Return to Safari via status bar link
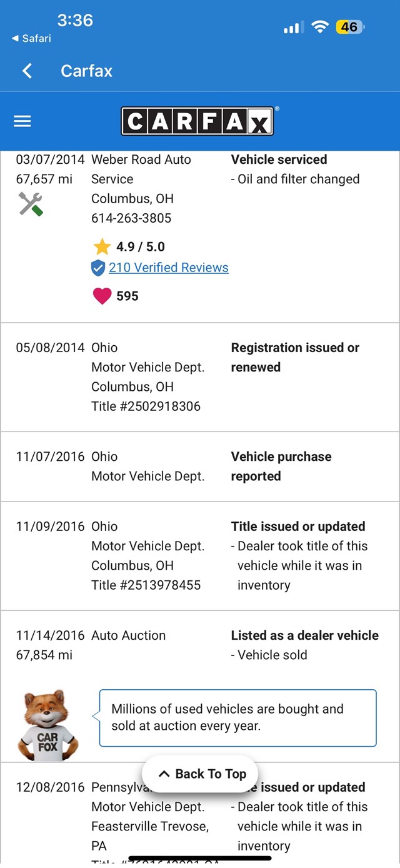The image size is (400, 868). click(x=32, y=38)
